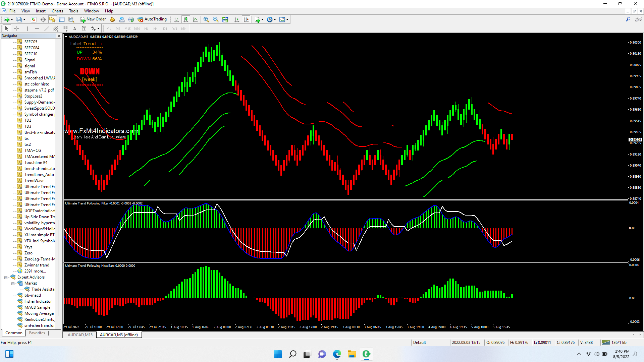Image resolution: width=644 pixels, height=362 pixels.
Task: Open the Market Watch window icon
Action: (34, 19)
